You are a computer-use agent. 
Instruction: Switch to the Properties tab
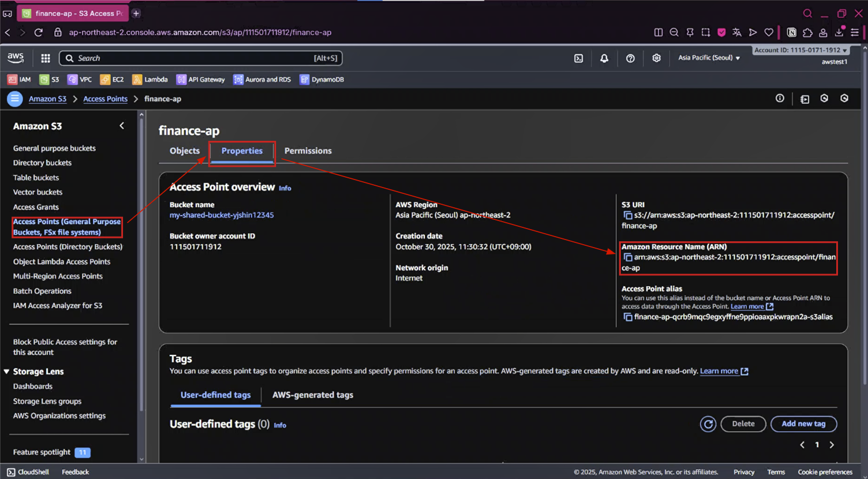(x=242, y=151)
